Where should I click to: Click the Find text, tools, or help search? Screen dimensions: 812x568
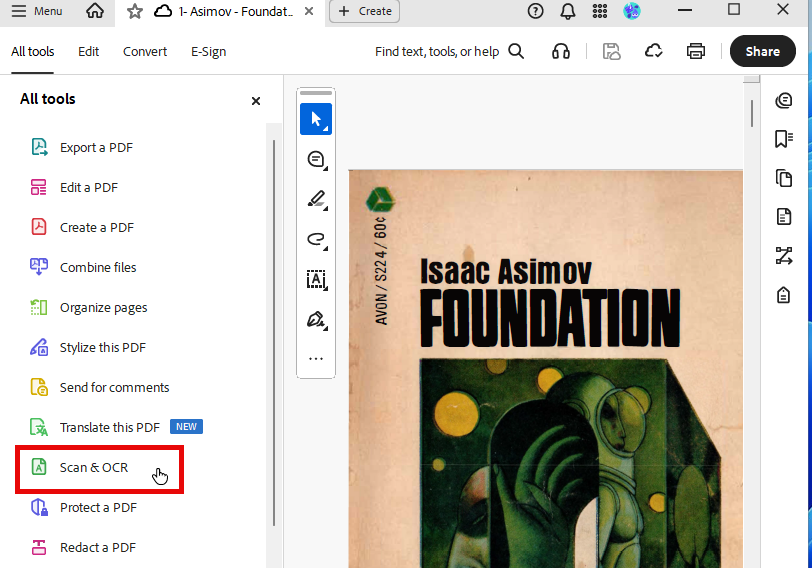[449, 51]
